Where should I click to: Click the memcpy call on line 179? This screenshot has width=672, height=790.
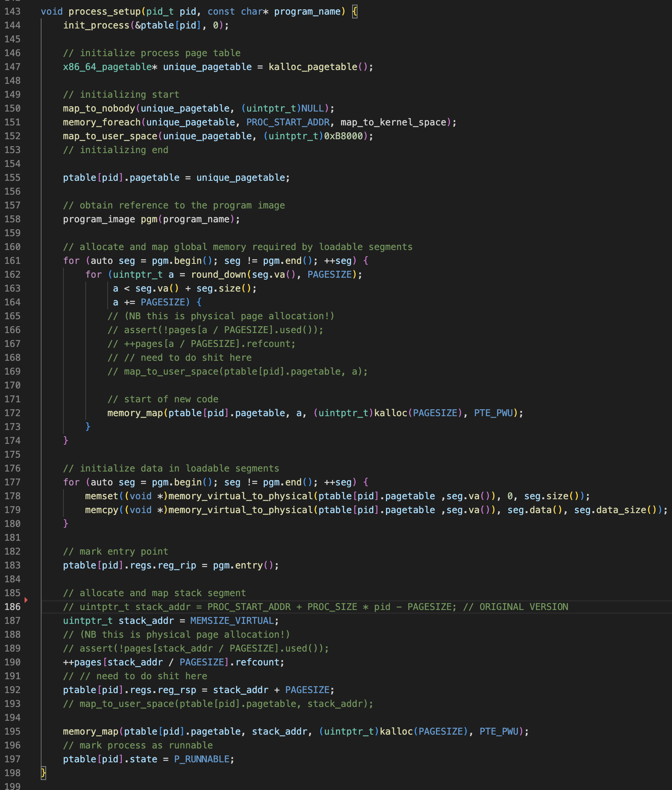[101, 510]
